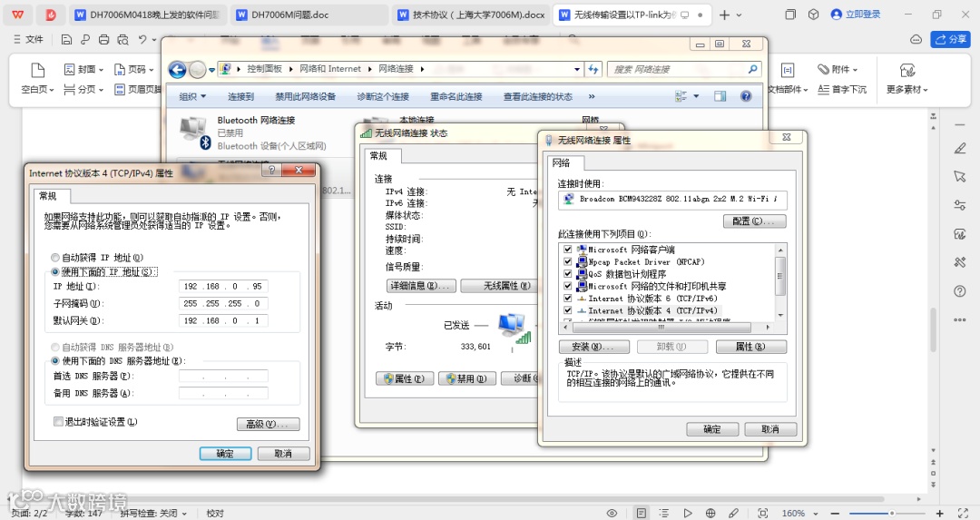This screenshot has height=520, width=980.
Task: Expand the 分页 break dropdown
Action: (102, 90)
